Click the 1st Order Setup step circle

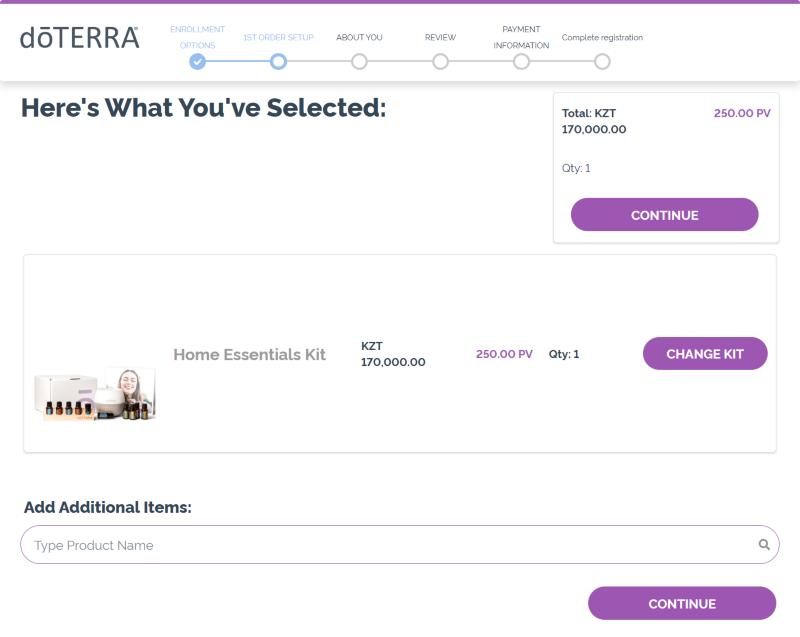point(279,62)
